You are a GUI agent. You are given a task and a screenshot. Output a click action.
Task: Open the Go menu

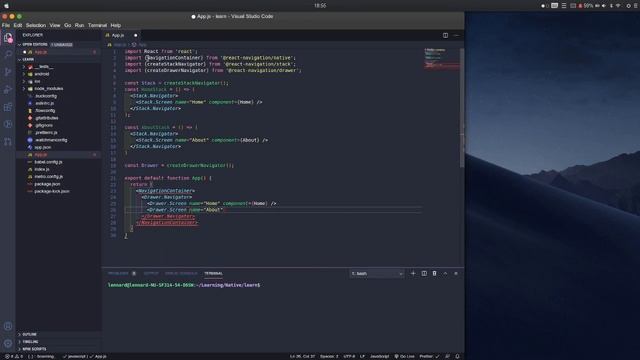point(67,25)
